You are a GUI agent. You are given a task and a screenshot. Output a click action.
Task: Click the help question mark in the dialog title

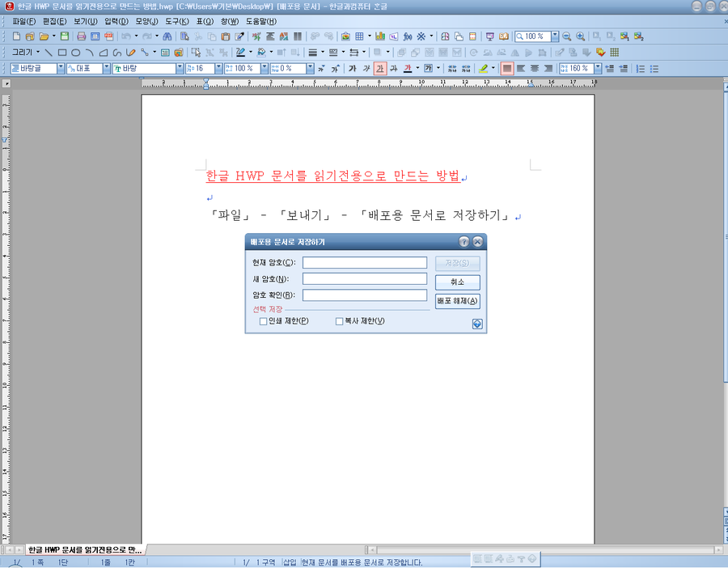(463, 241)
